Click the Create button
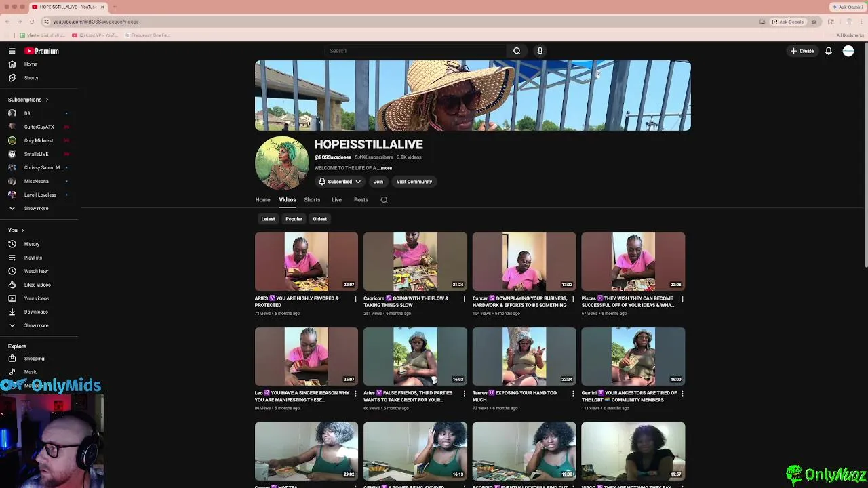Screen dimensions: 868x488 coord(802,51)
